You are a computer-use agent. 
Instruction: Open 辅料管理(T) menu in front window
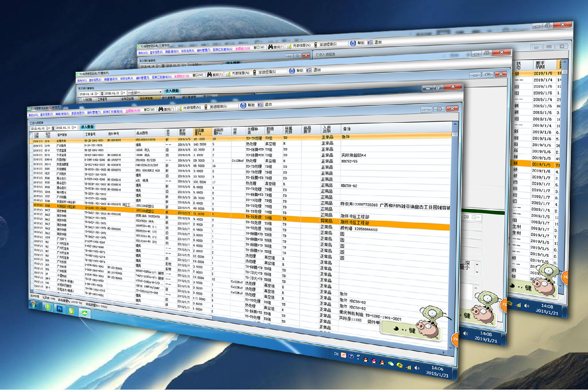click(94, 113)
